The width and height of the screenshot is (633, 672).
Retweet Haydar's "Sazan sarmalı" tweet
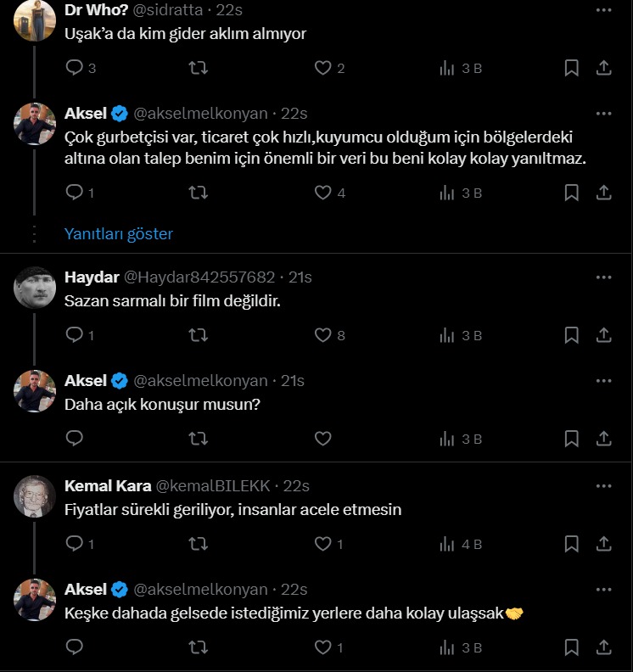[x=198, y=335]
